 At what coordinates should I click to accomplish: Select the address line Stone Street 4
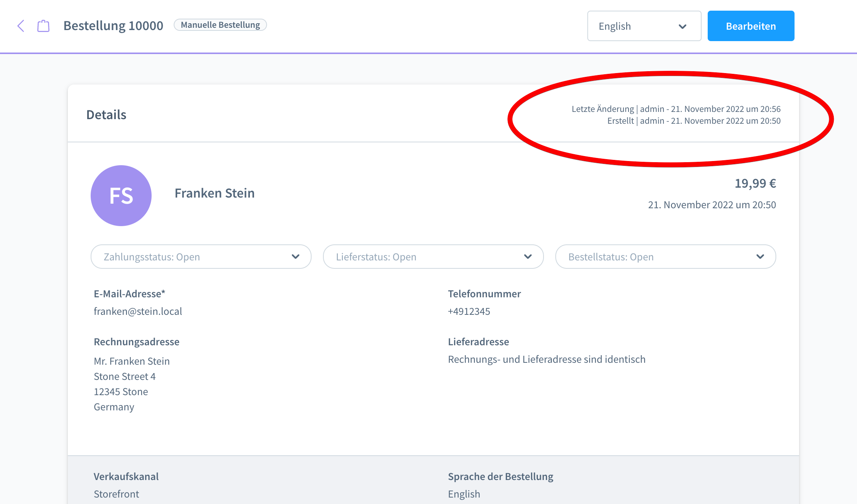coord(125,376)
